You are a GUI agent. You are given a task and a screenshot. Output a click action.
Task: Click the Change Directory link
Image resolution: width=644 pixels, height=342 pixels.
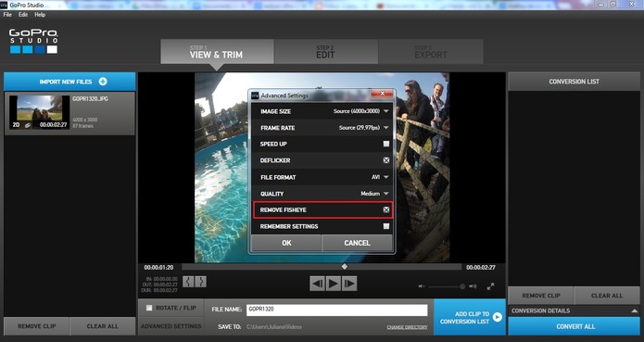407,327
